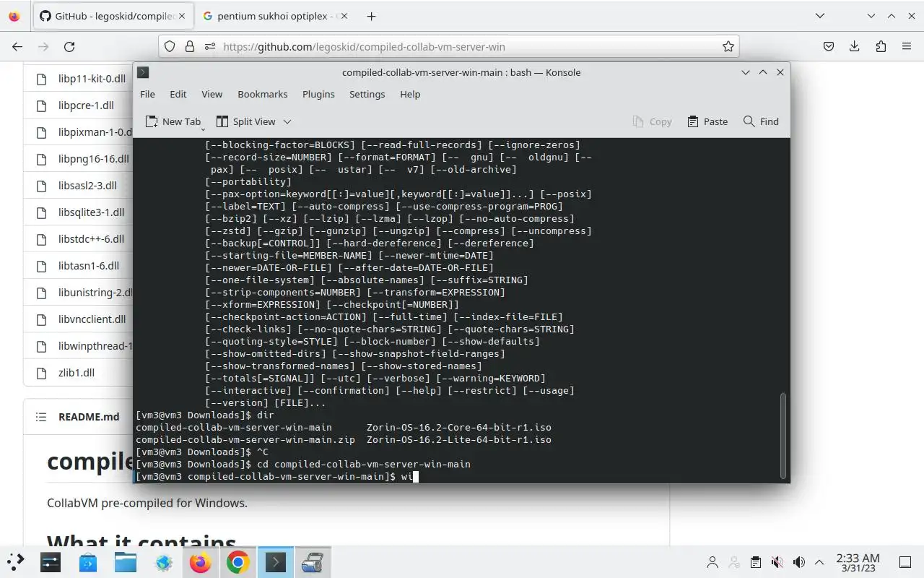924x578 pixels.
Task: Open the Firefox hamburger menu
Action: [x=907, y=46]
